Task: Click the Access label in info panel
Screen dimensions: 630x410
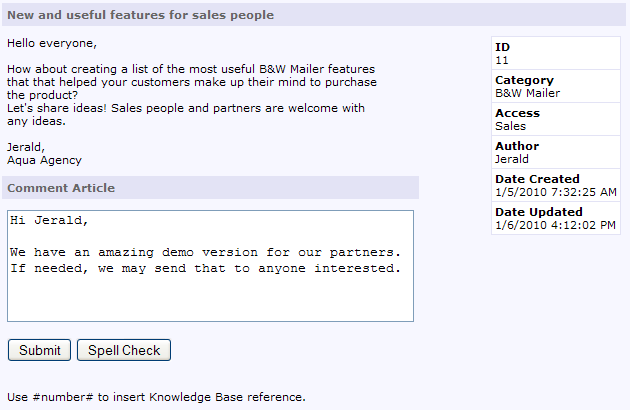Action: tap(517, 113)
